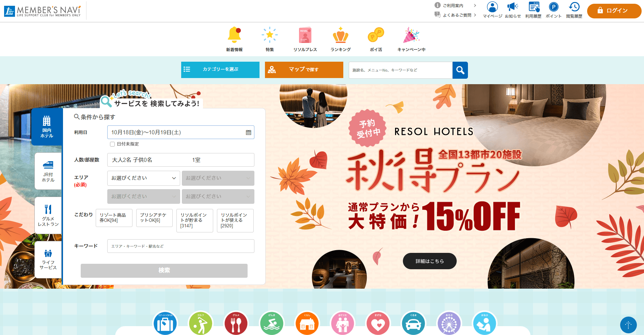The height and width of the screenshot is (335, 644).
Task: Toggle プリシアチケットOK[6] filter
Action: click(x=154, y=218)
